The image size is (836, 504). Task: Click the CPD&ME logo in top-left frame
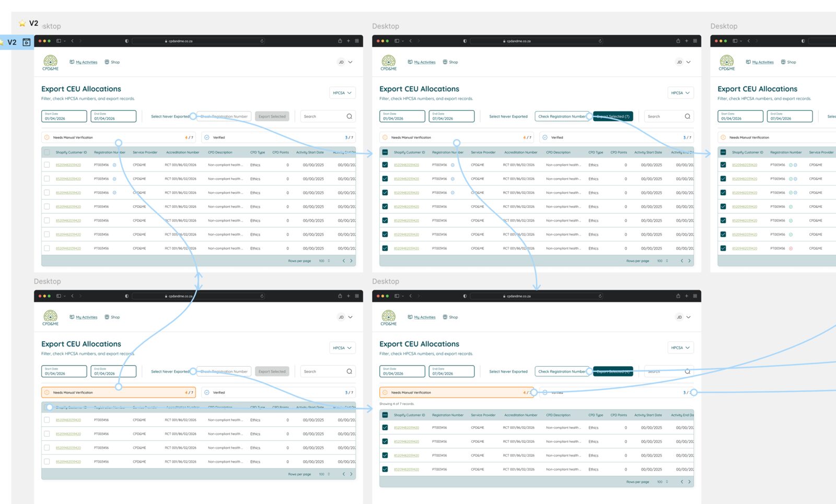(x=50, y=63)
